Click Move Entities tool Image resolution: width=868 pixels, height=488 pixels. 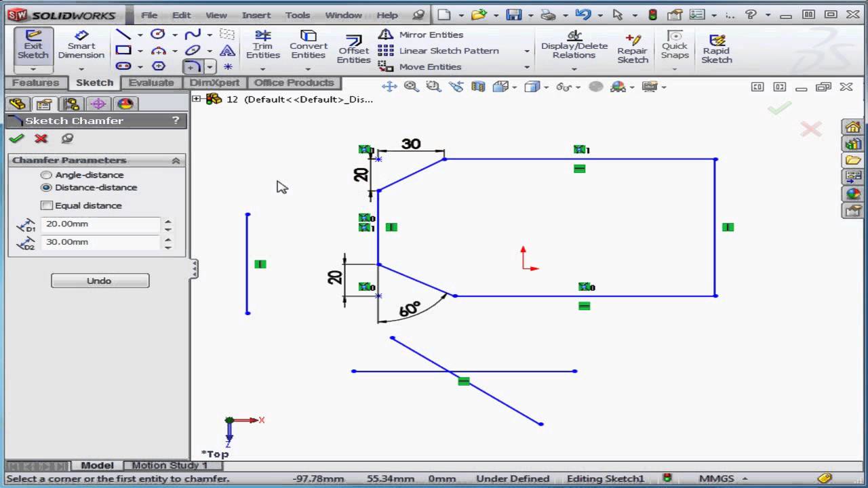420,66
